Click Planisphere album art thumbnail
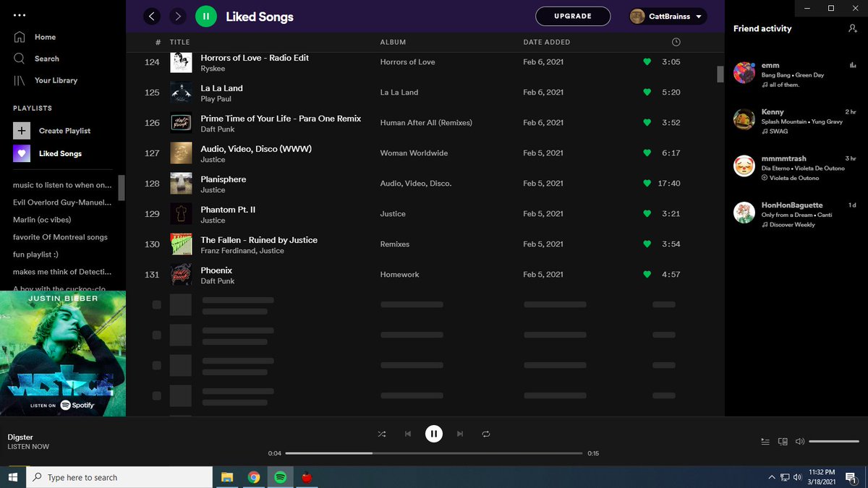The width and height of the screenshot is (868, 488). (181, 184)
